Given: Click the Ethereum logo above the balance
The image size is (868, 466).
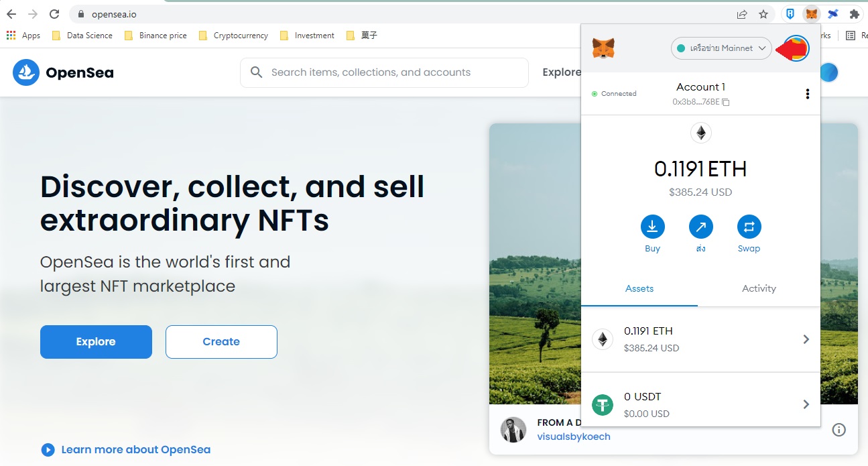Looking at the screenshot, I should (x=701, y=133).
